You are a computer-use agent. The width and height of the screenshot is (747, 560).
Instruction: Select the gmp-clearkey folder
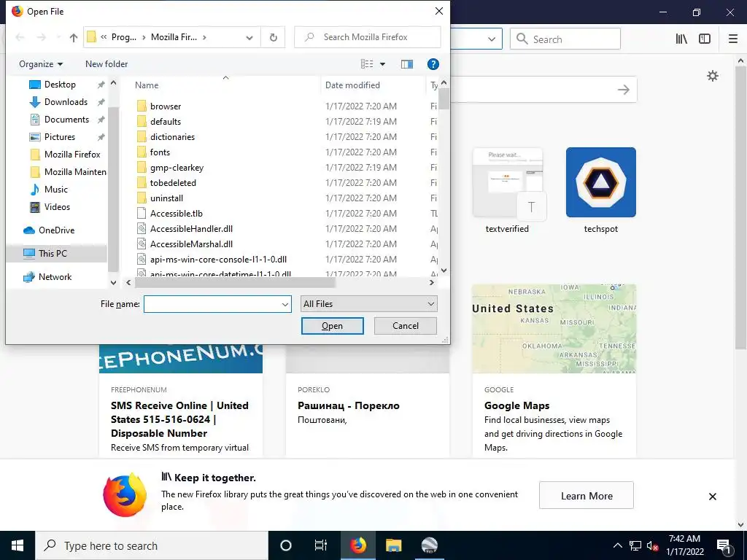[x=177, y=168]
